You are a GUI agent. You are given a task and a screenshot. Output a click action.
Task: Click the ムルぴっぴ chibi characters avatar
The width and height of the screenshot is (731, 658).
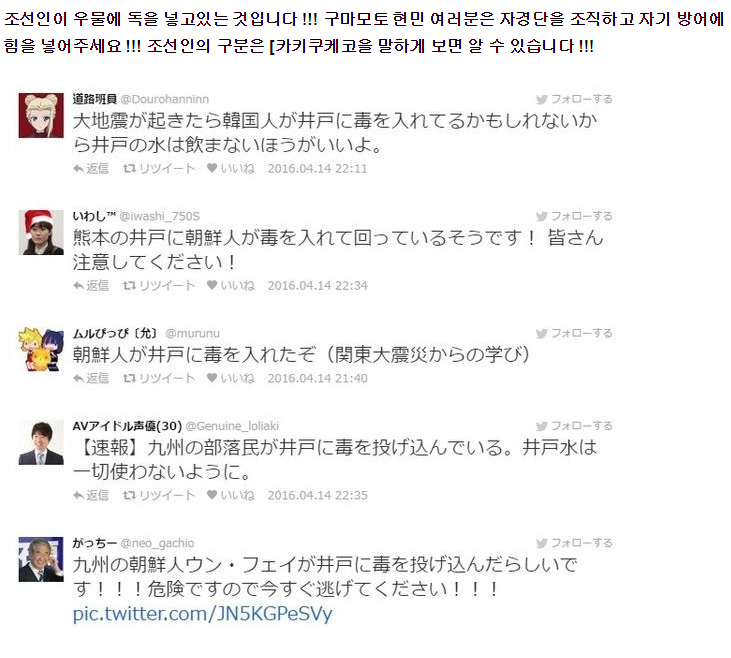click(x=41, y=349)
